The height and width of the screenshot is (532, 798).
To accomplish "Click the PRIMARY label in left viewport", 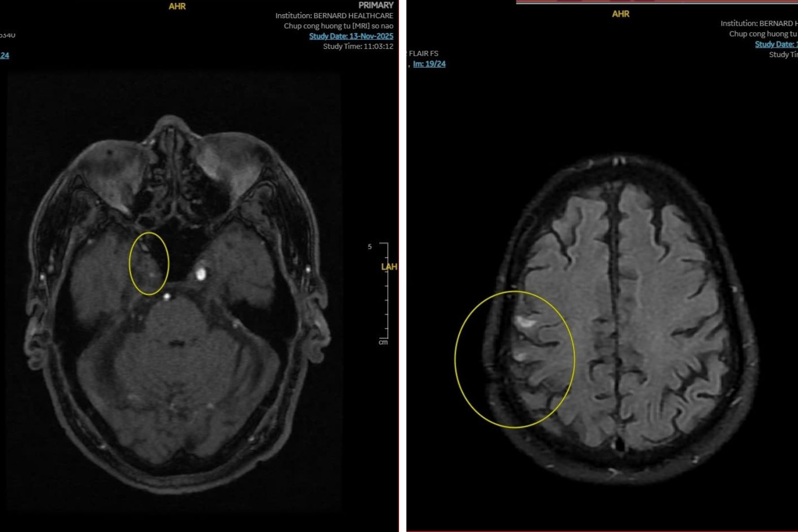I will (376, 5).
